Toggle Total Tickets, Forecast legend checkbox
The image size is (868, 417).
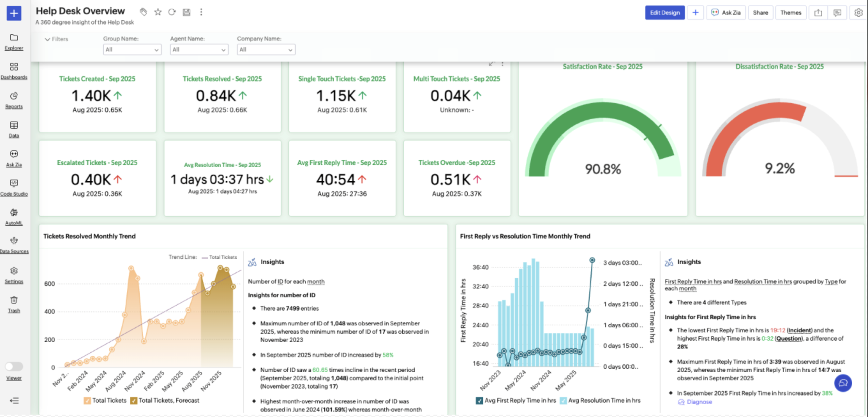point(134,400)
